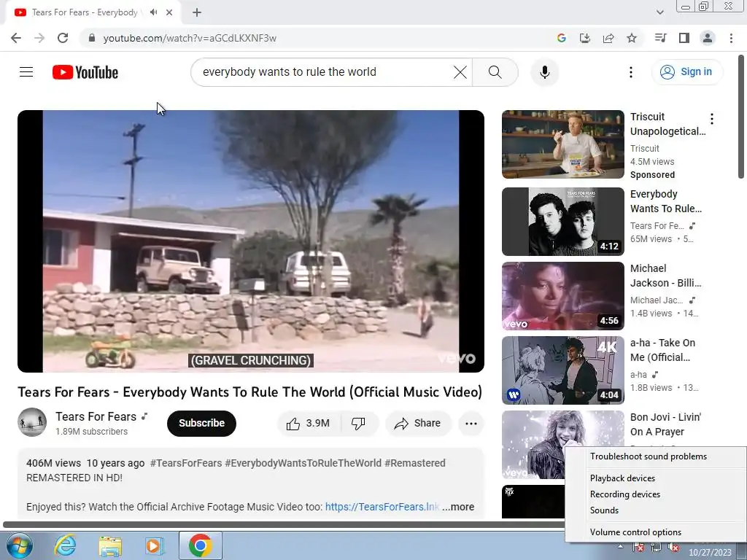Click the Sign in button

pyautogui.click(x=686, y=72)
